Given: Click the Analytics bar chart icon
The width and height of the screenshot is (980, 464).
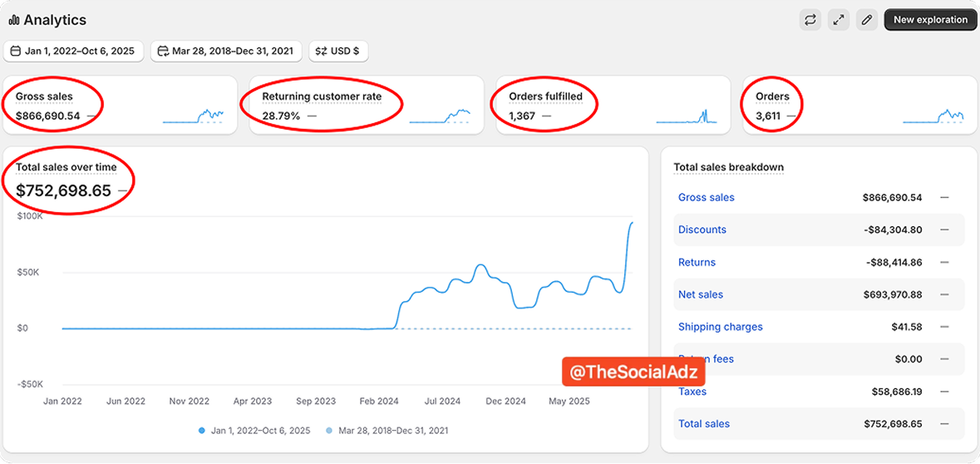Looking at the screenshot, I should tap(14, 20).
